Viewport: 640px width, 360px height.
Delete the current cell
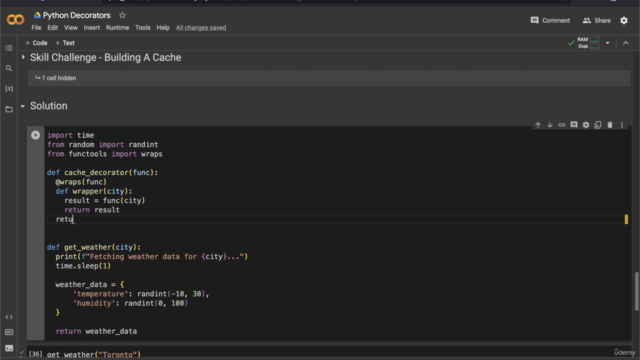pyautogui.click(x=610, y=125)
